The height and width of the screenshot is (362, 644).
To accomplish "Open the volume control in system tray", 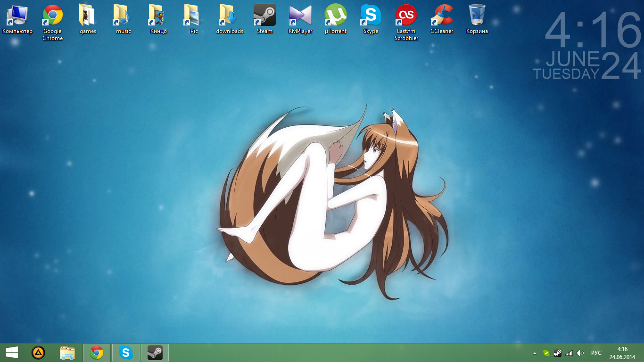I will pos(580,353).
